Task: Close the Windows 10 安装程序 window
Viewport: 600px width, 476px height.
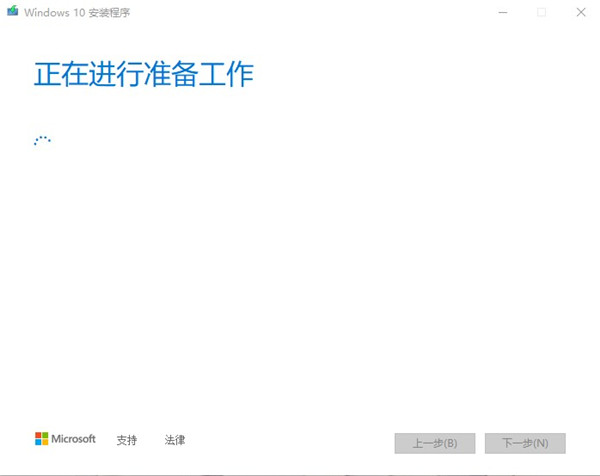Action: pyautogui.click(x=581, y=12)
